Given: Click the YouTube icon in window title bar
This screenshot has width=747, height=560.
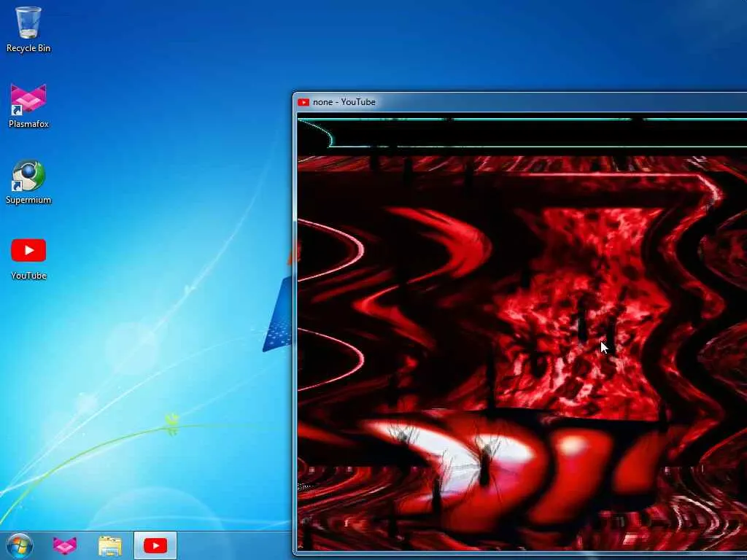Looking at the screenshot, I should [x=303, y=102].
